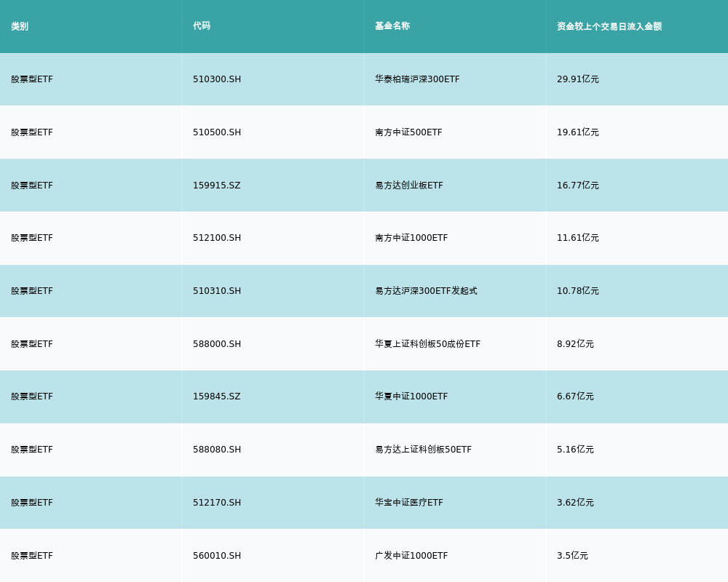Click 股票型ETF in the 512170.SH row
The height and width of the screenshot is (582, 728).
coord(32,503)
